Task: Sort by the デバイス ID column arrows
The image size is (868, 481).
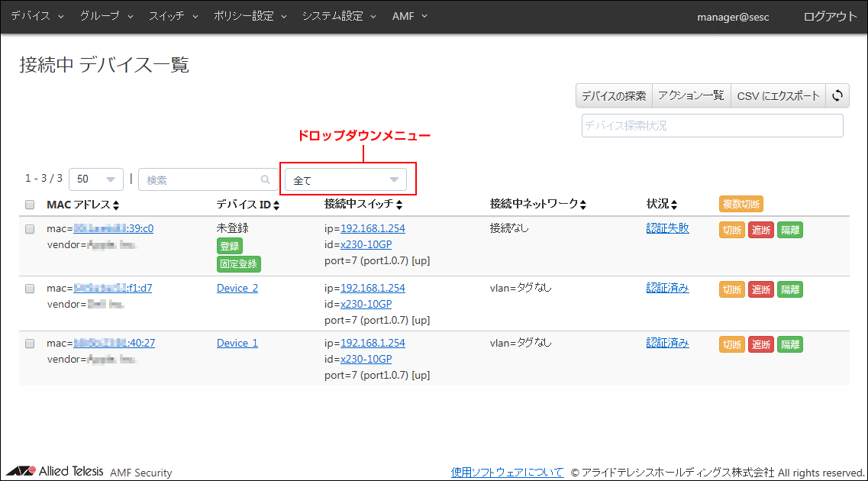Action: pyautogui.click(x=276, y=205)
